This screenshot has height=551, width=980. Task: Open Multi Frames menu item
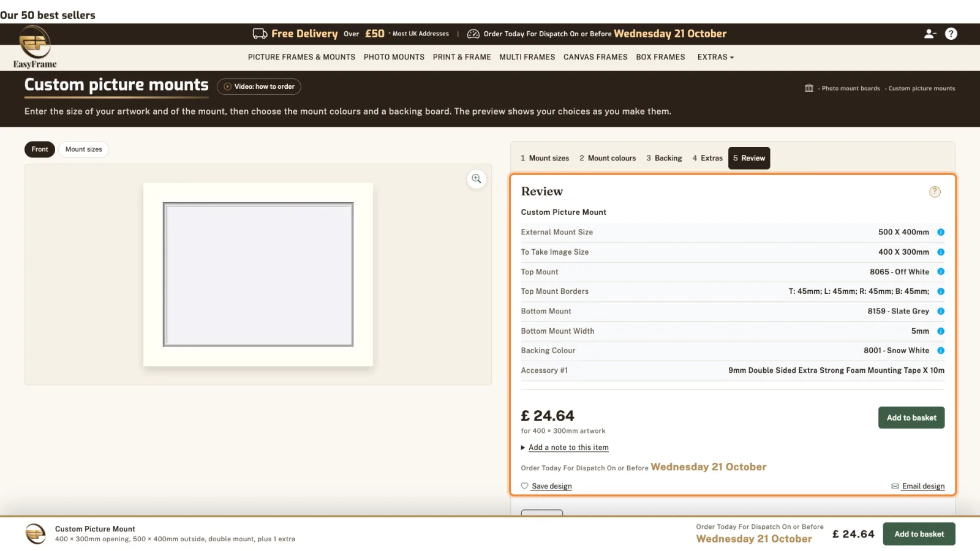point(527,57)
